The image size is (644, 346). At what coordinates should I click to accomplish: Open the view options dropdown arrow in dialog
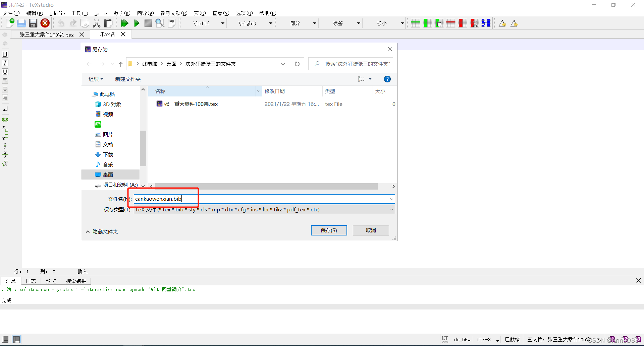click(370, 79)
